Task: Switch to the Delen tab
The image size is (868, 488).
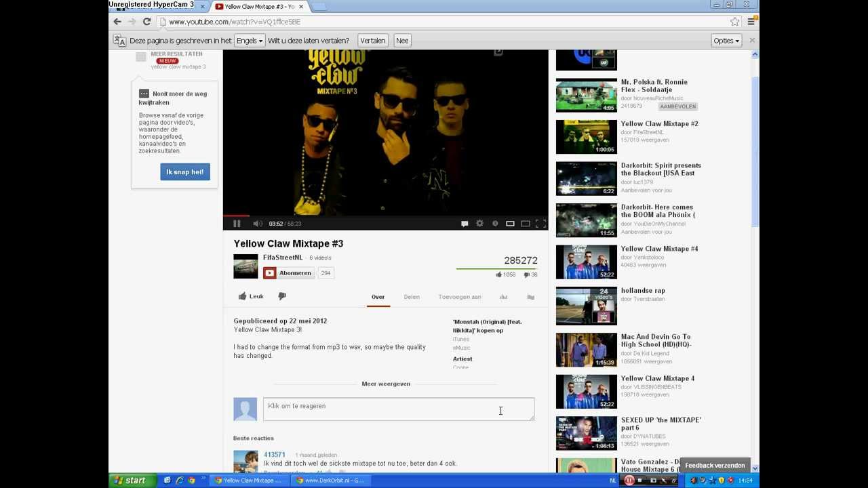Action: tap(412, 297)
